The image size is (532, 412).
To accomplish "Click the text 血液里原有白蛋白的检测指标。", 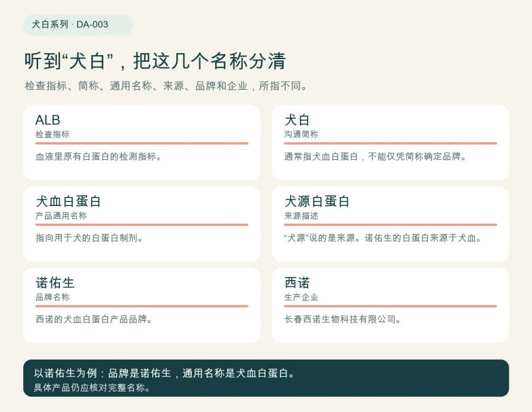I will (x=99, y=156).
